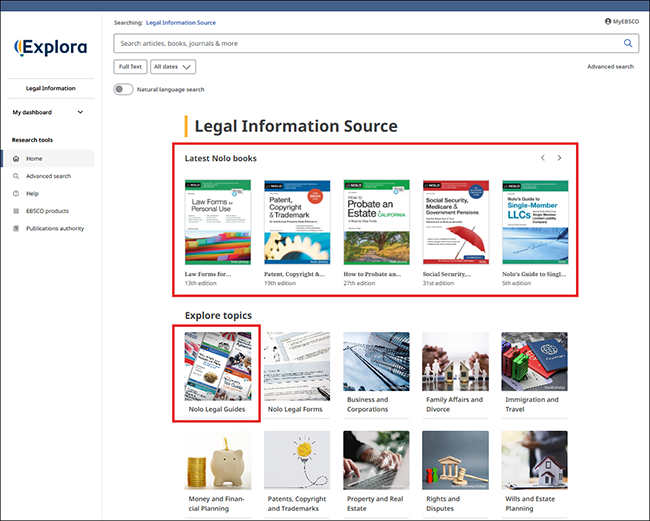Image resolution: width=650 pixels, height=521 pixels.
Task: Open Immigration and Travel topic image
Action: (x=535, y=361)
